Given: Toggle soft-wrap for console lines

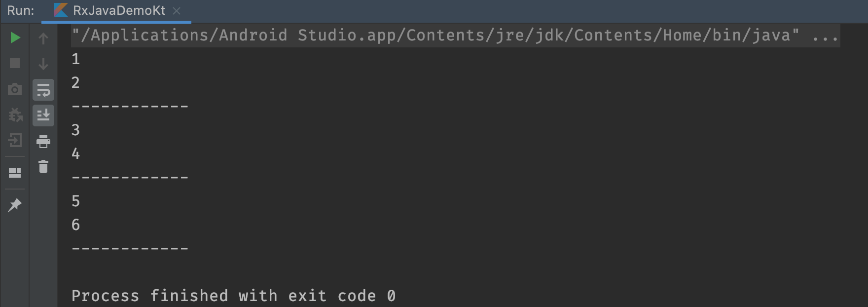Looking at the screenshot, I should pos(43,90).
